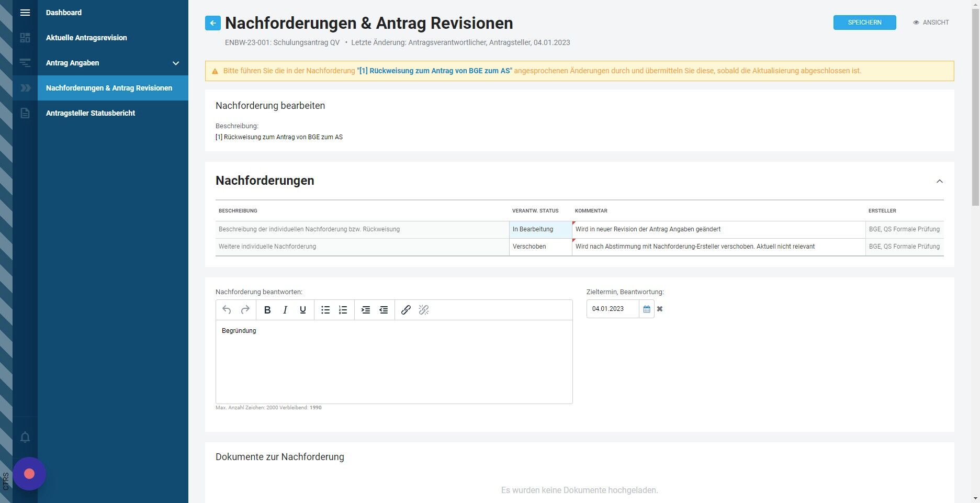The image size is (980, 503).
Task: Click the blue back arrow icon
Action: pyautogui.click(x=212, y=23)
